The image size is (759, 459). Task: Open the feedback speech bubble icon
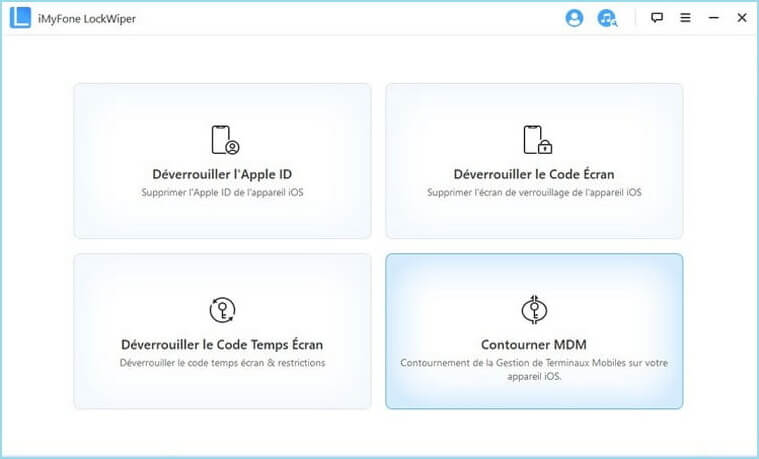[x=657, y=18]
